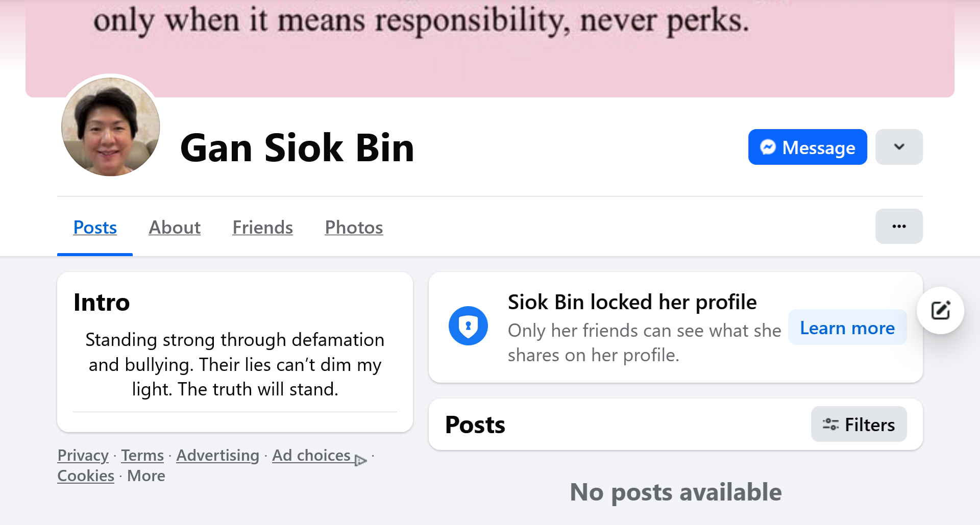Click the Ad choices link text
This screenshot has width=980, height=525.
pyautogui.click(x=311, y=455)
